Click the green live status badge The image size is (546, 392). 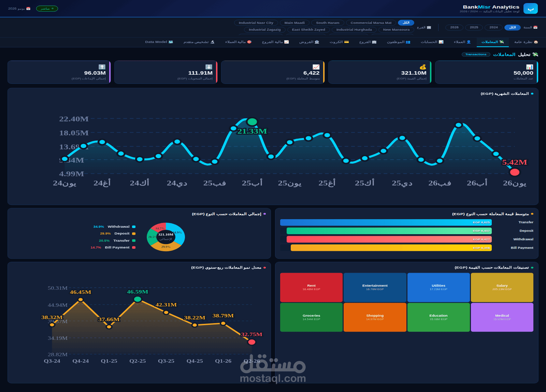point(47,9)
